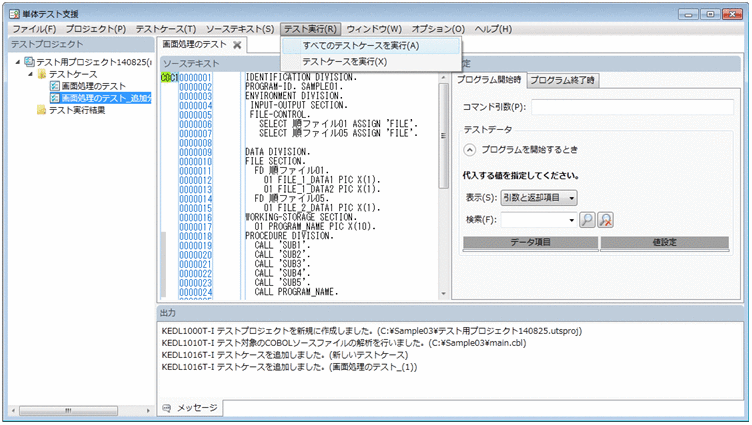Choose すべてのテストケースを実行(A) menu entry
Viewport: 752px width, 425px height.
click(x=370, y=46)
